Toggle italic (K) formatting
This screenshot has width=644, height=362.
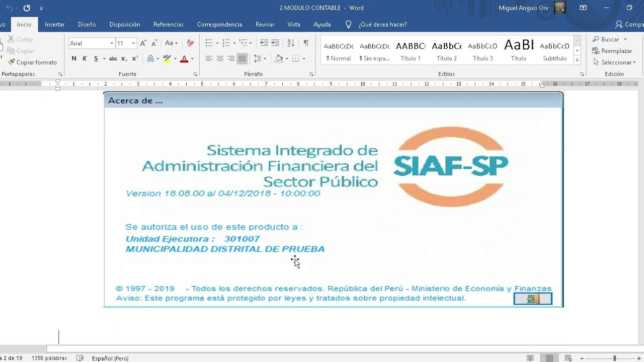(85, 59)
